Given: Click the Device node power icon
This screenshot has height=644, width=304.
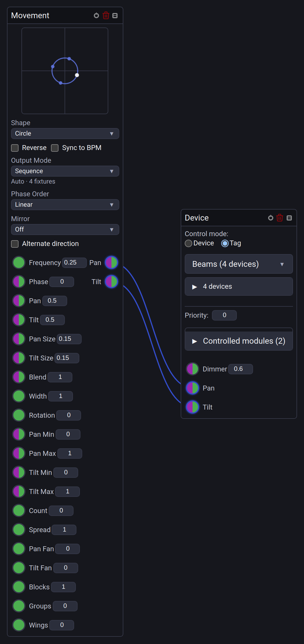Looking at the screenshot, I should (271, 218).
